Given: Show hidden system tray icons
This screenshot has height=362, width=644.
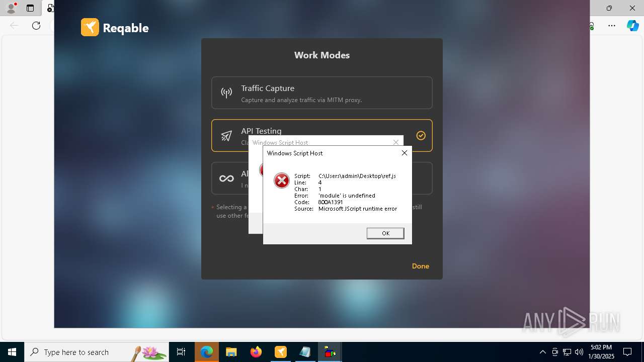Looking at the screenshot, I should pyautogui.click(x=542, y=352).
